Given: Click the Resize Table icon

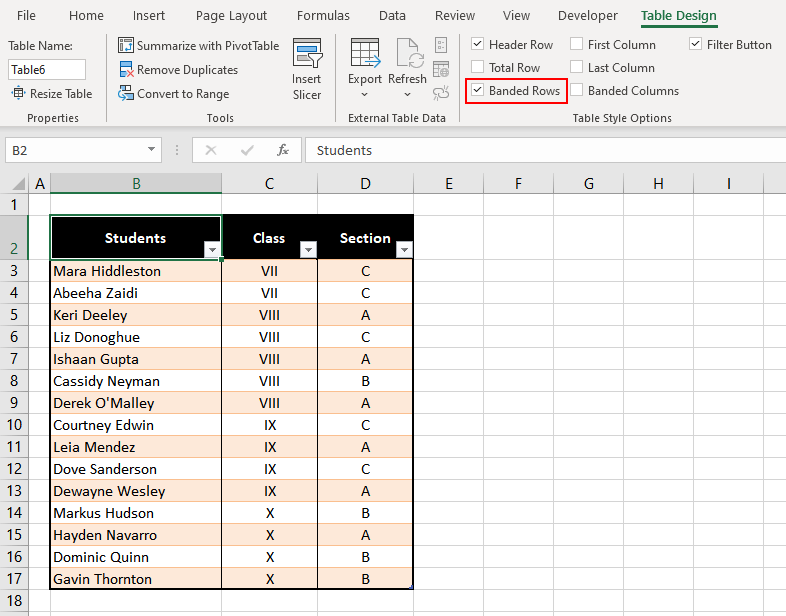Looking at the screenshot, I should (18, 93).
